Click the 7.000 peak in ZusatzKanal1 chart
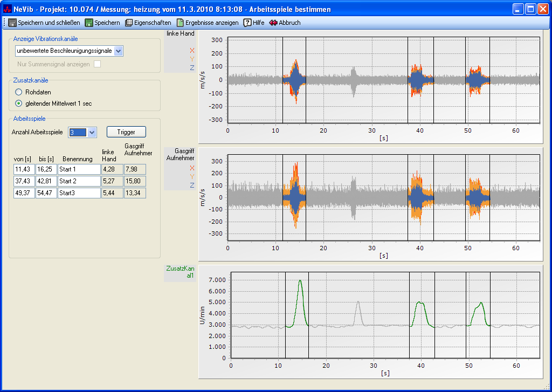The image size is (552, 392). click(300, 281)
